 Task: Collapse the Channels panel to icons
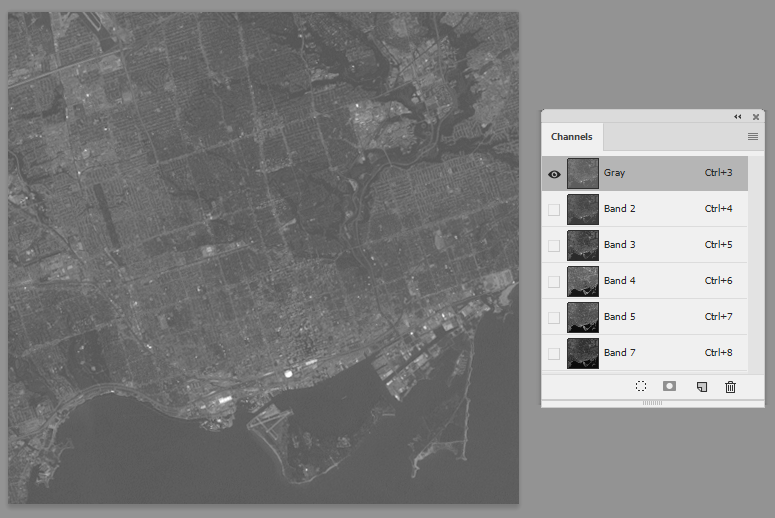tap(737, 117)
